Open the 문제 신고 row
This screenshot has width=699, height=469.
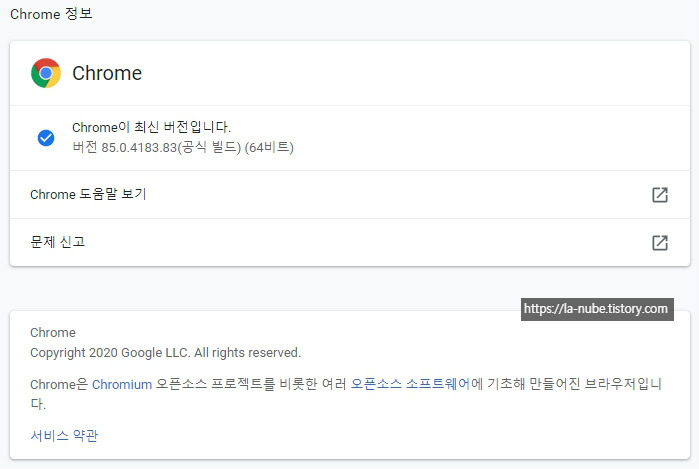[x=350, y=243]
